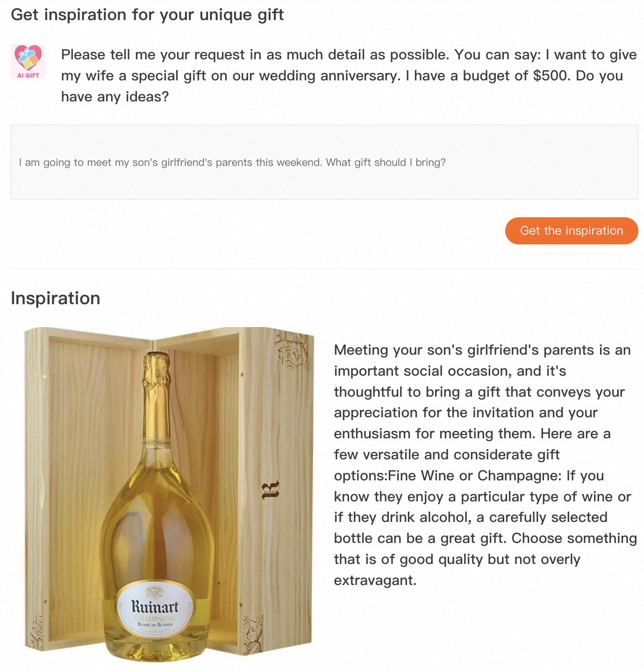
Task: Click the divider line above the Inspiration section
Action: [x=324, y=268]
